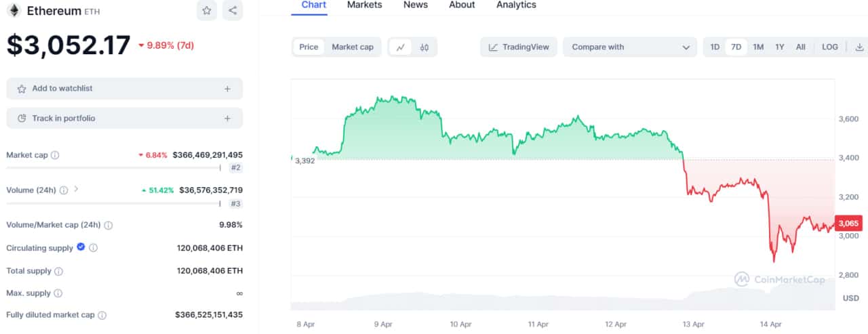868x334 pixels.
Task: Click the USD currency label below the price axis
Action: point(851,298)
